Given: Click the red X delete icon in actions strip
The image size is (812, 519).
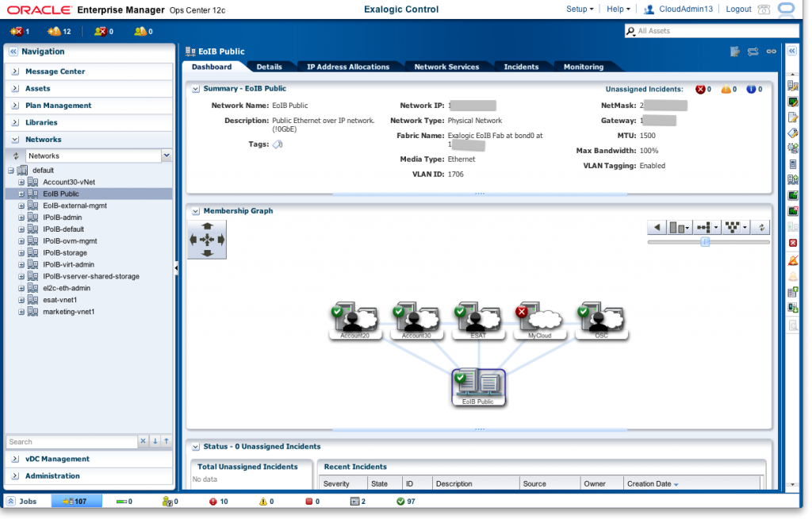Looking at the screenshot, I should coord(793,243).
